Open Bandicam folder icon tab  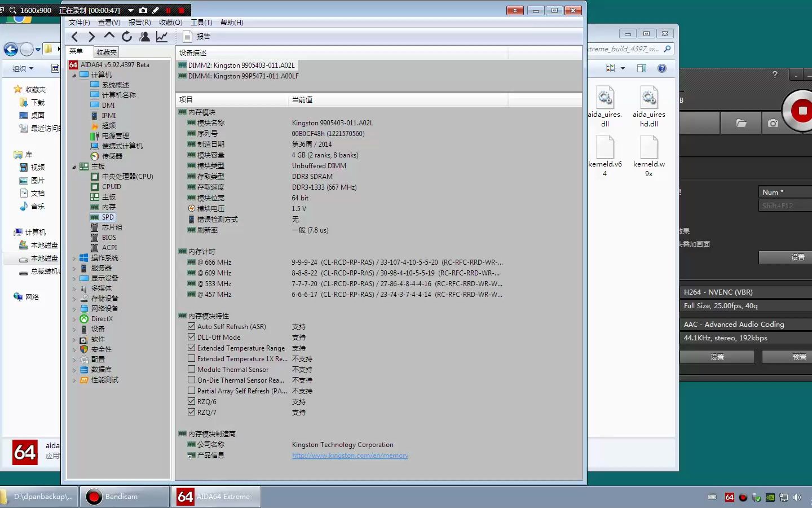point(742,123)
